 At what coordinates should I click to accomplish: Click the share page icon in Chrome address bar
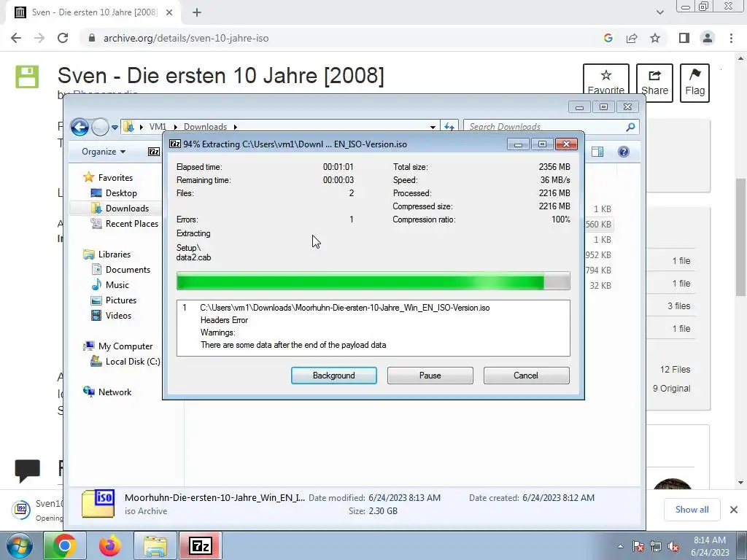pos(632,38)
